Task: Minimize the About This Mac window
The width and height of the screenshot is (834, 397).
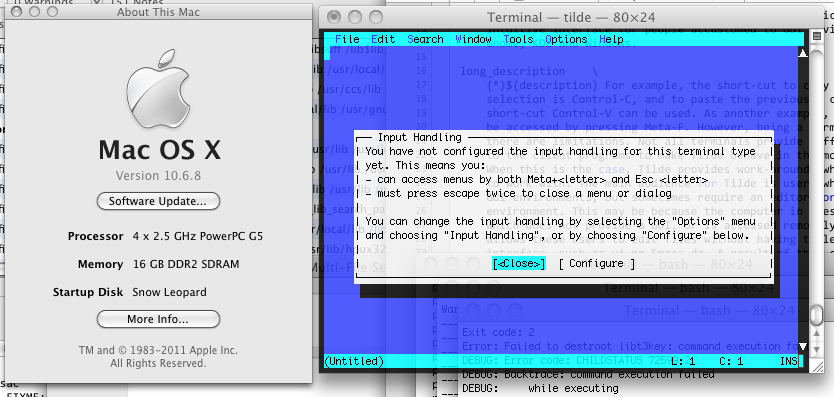Action: [x=35, y=12]
